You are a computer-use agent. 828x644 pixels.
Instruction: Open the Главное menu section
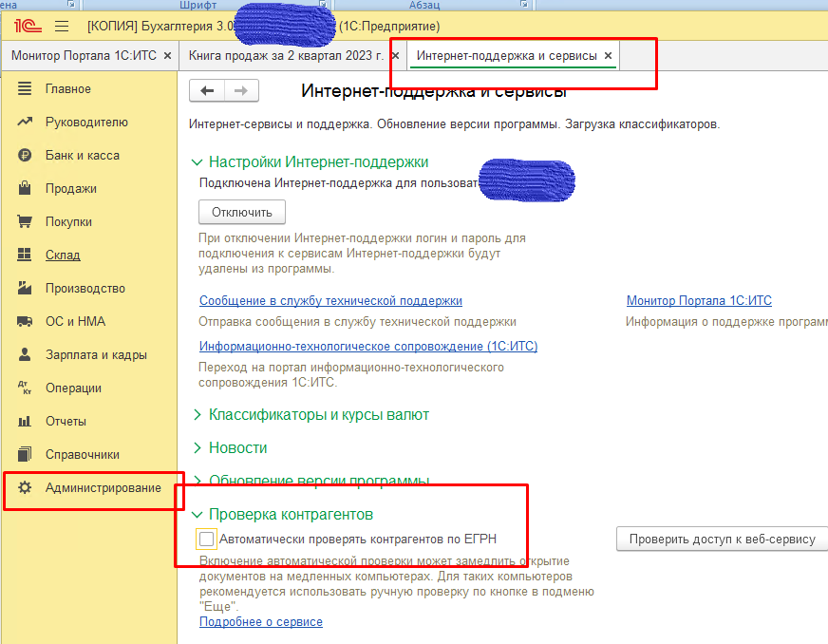[68, 88]
